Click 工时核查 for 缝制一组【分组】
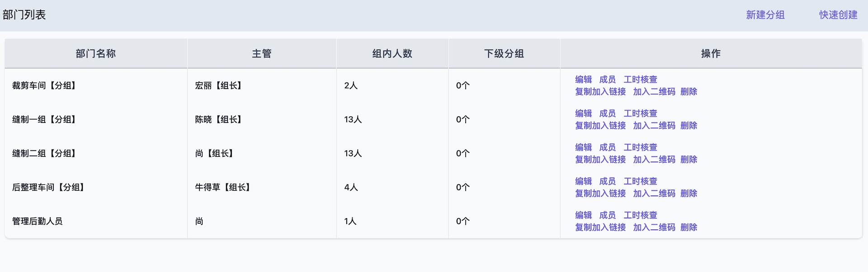Image resolution: width=868 pixels, height=272 pixels. (x=641, y=113)
